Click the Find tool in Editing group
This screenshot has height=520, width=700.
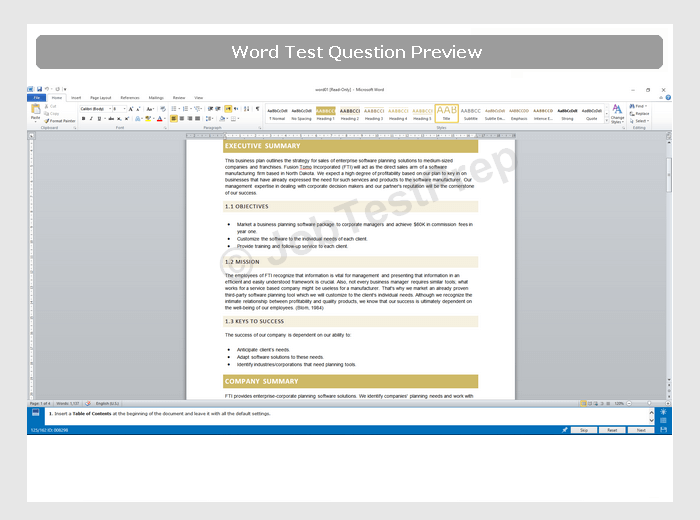click(640, 106)
